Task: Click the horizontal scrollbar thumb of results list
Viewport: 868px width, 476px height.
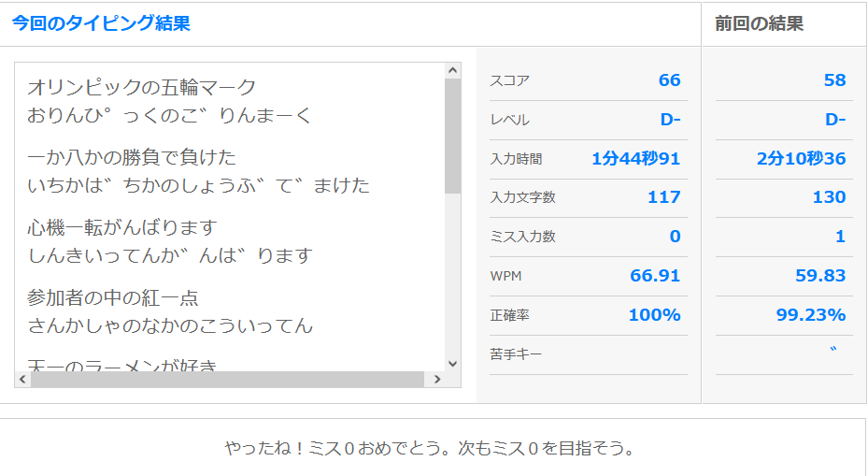Action: click(x=224, y=380)
